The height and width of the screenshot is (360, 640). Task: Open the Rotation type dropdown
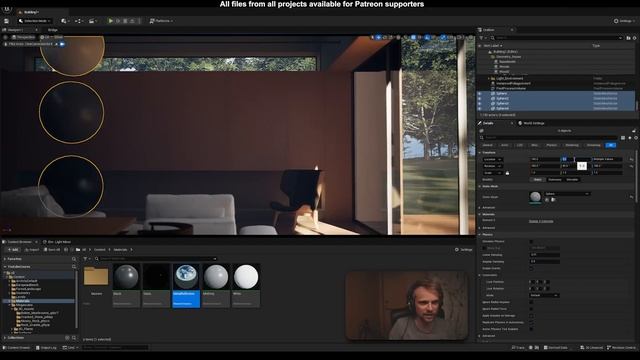(x=492, y=166)
